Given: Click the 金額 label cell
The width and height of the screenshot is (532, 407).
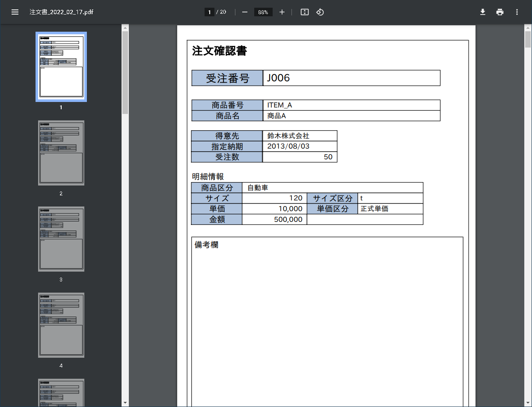Looking at the screenshot, I should (x=217, y=219).
